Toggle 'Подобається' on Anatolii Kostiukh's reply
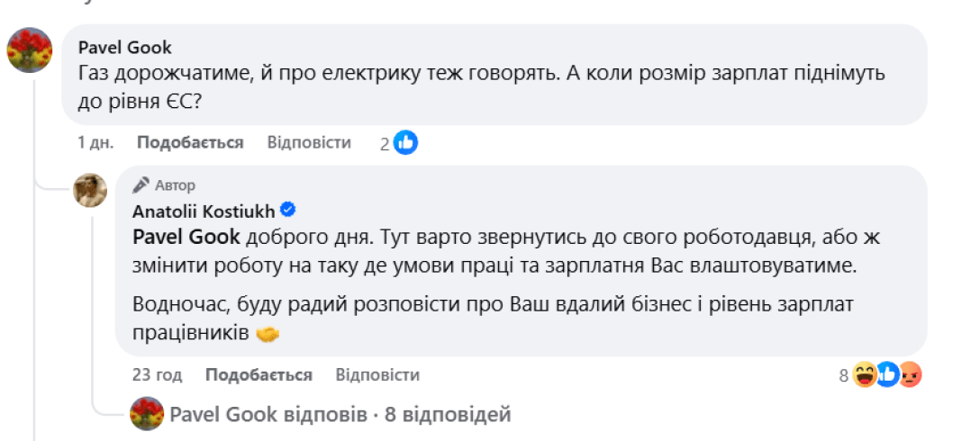The image size is (980, 441). point(259,375)
